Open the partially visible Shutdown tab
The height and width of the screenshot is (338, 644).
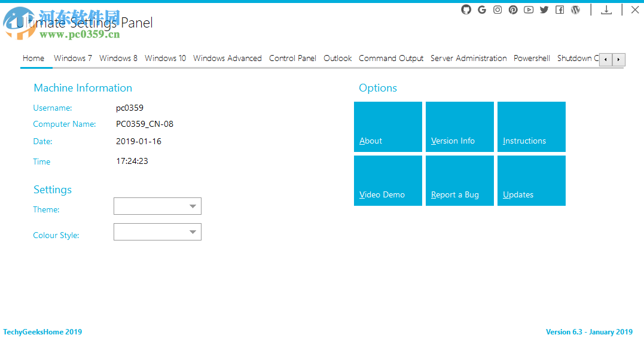pos(578,58)
